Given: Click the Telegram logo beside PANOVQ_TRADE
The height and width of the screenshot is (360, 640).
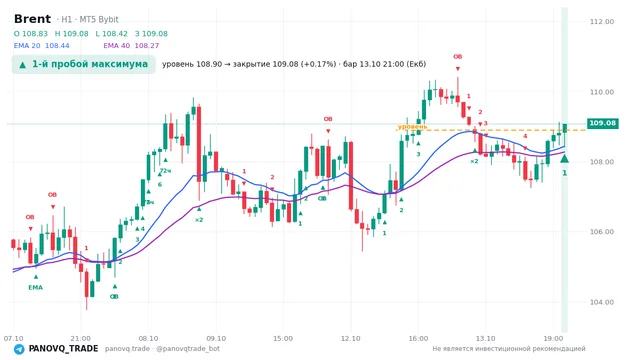Looking at the screenshot, I should [19, 349].
